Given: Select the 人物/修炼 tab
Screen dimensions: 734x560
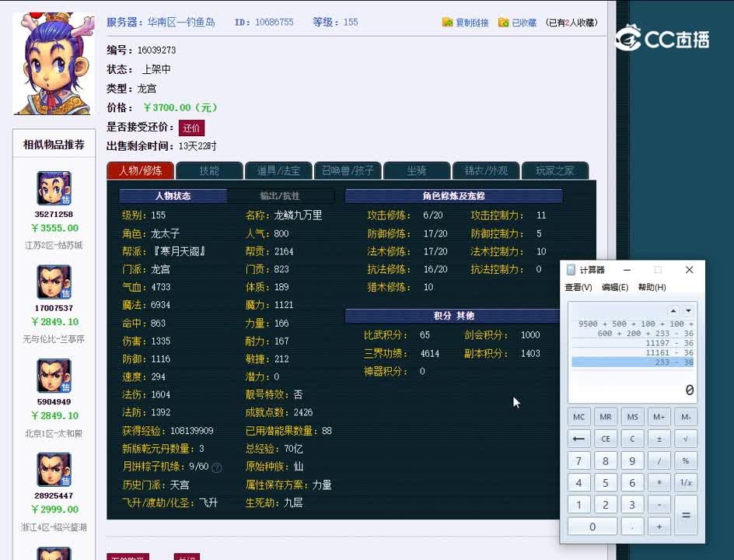Looking at the screenshot, I should [x=141, y=170].
